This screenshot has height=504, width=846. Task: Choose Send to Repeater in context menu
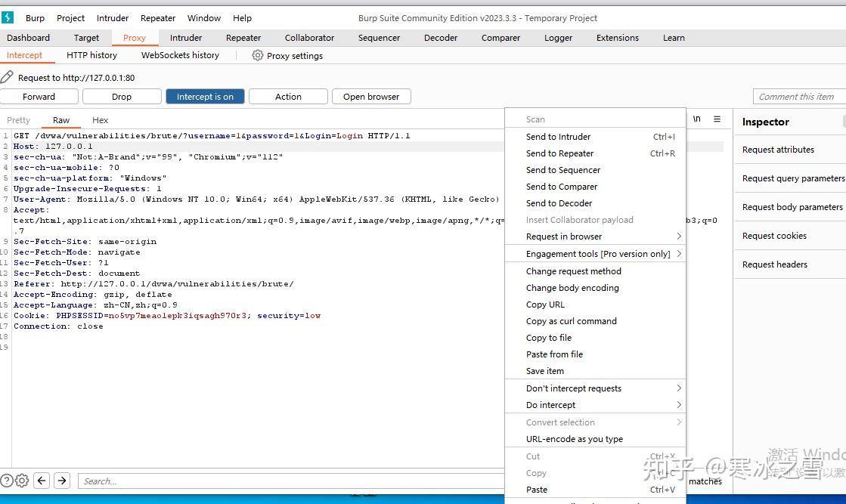pyautogui.click(x=595, y=153)
